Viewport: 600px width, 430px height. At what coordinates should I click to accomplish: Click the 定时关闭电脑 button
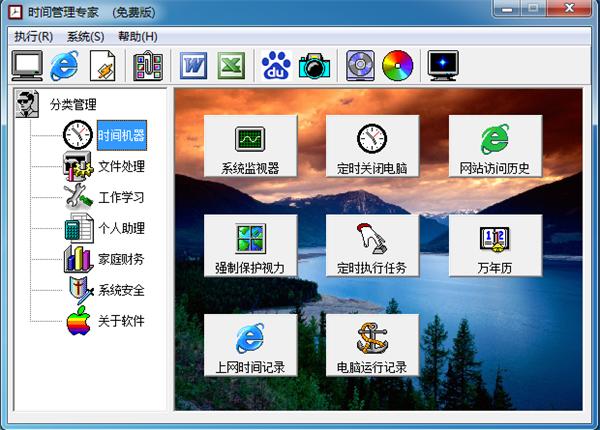pos(372,146)
